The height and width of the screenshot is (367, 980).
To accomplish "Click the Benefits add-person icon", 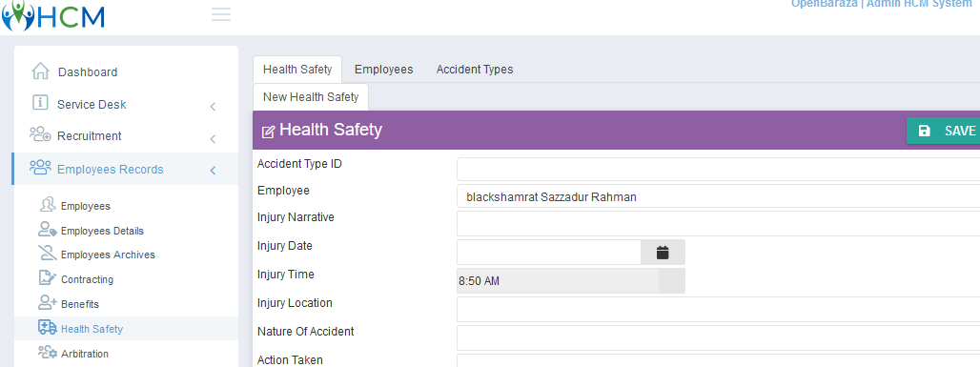I will (x=47, y=303).
